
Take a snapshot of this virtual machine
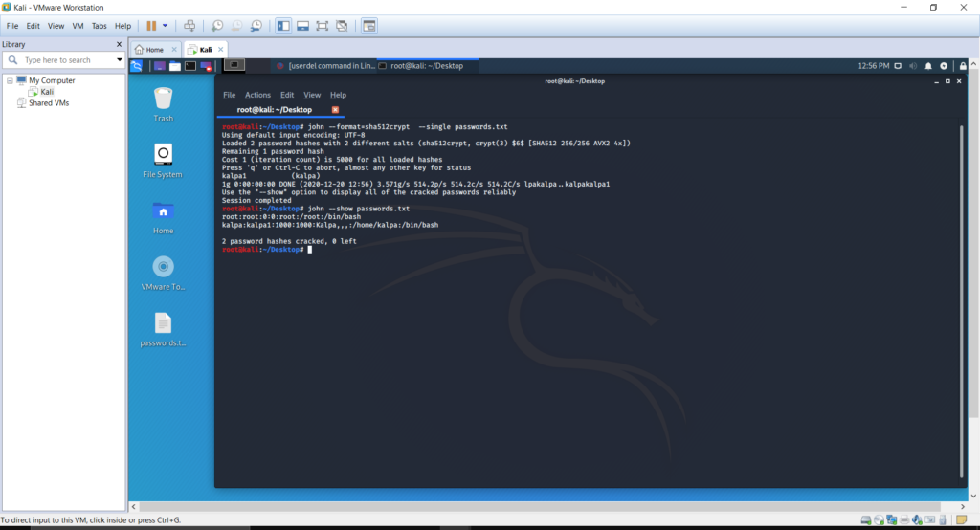coord(217,26)
